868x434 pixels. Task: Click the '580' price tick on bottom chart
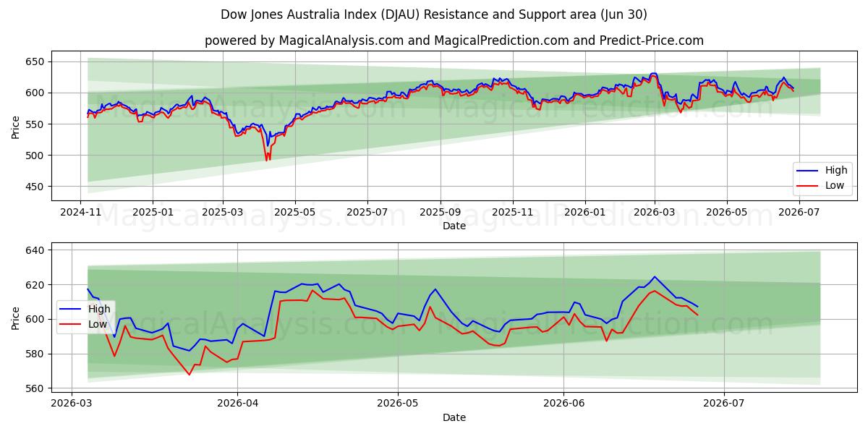tap(36, 354)
